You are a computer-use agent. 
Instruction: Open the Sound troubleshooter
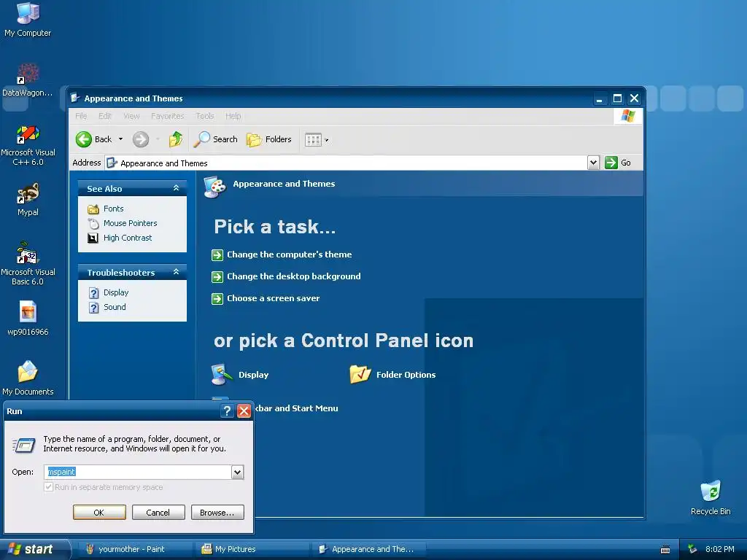coord(115,307)
